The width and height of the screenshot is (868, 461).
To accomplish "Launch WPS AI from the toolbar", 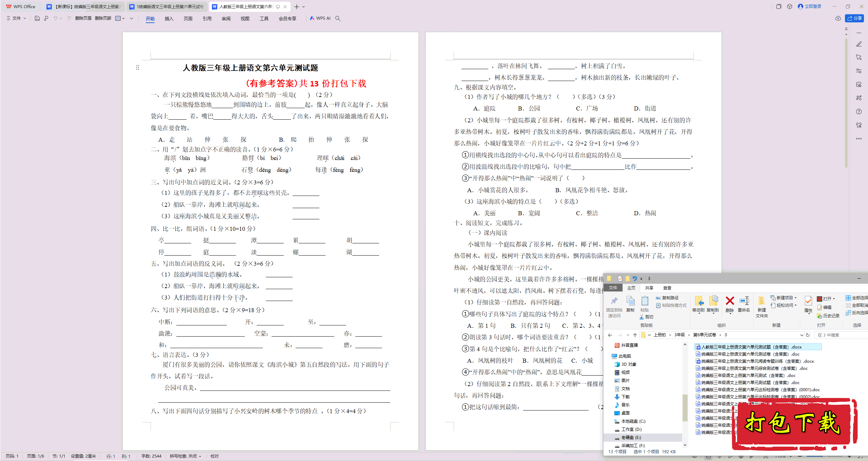I will [x=320, y=18].
